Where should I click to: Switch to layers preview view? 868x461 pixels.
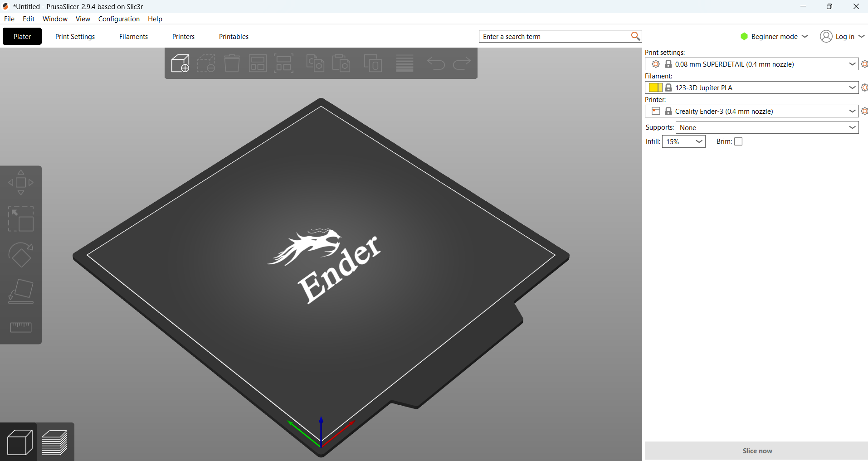[x=55, y=442]
